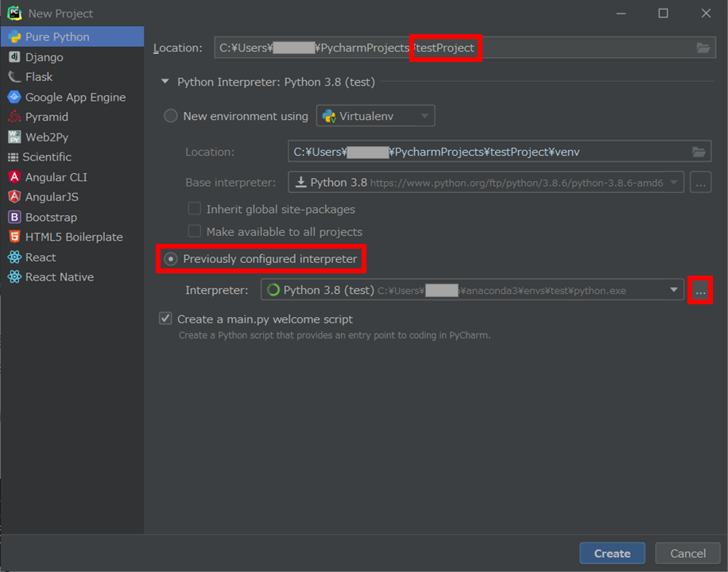Select the New environment using radio button

coord(170,116)
